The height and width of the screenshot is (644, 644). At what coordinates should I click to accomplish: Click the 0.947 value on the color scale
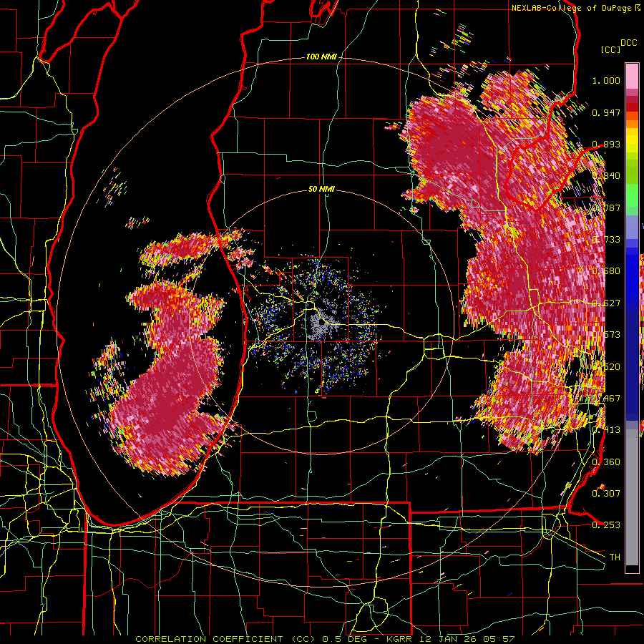tap(606, 112)
